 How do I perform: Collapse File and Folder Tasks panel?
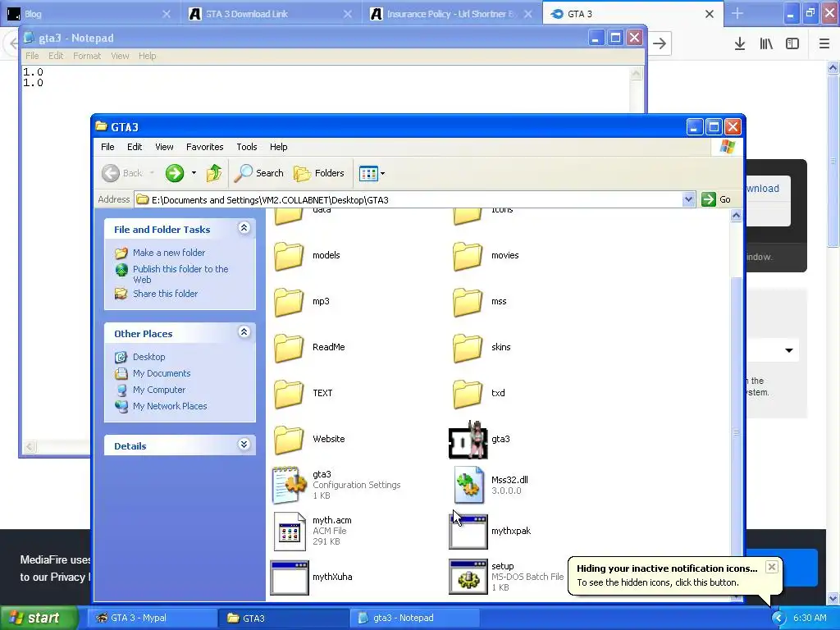244,228
